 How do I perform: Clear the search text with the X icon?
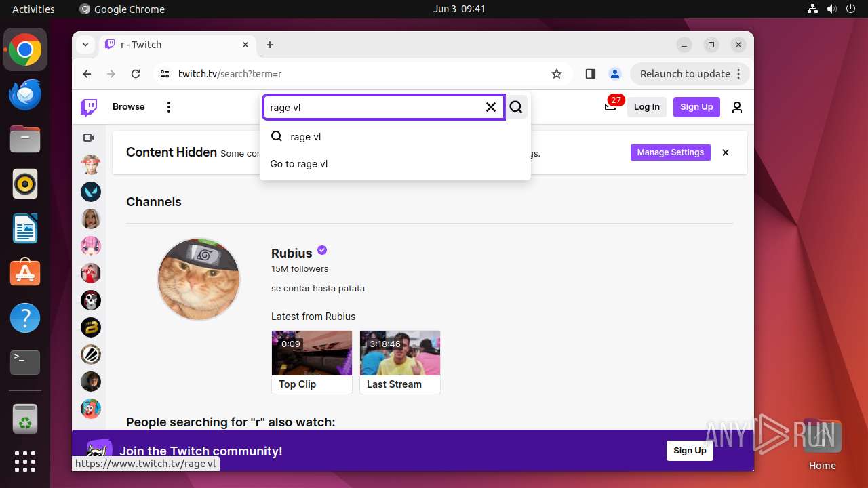pos(491,107)
